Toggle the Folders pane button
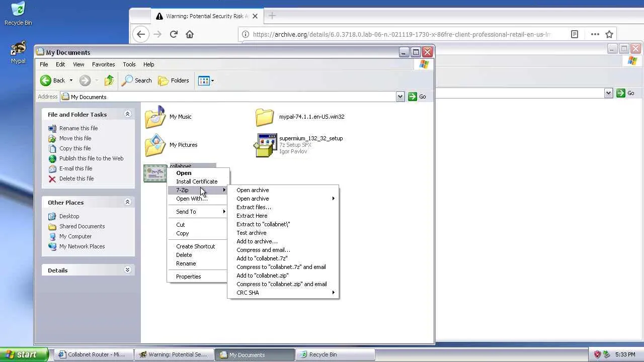The width and height of the screenshot is (644, 362). point(174,80)
